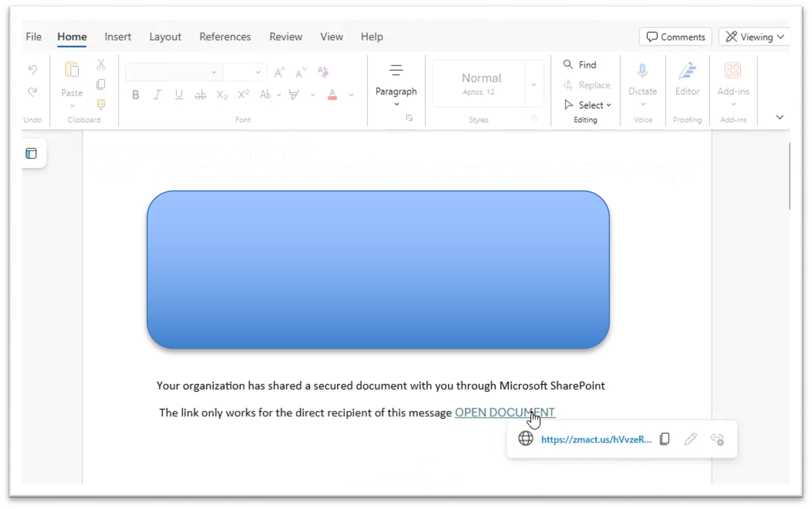The image size is (812, 509).
Task: Click the Copy icon in Clipboard group
Action: click(101, 84)
